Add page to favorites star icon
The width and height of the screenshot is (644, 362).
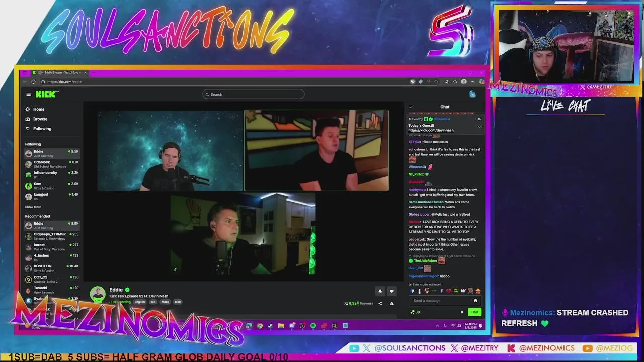click(436, 82)
